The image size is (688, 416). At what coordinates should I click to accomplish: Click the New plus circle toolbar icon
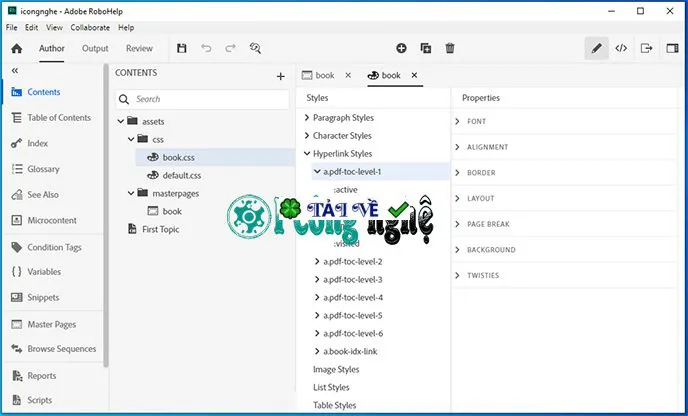pos(401,48)
